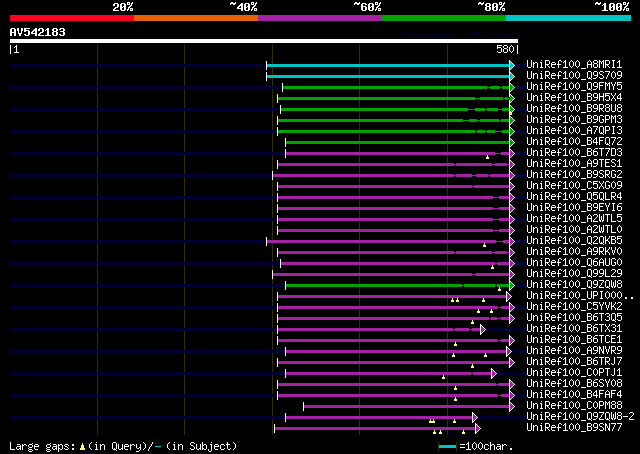This screenshot has height=454, width=640.
Task: Click the arrowhead ending UniRef100_B6TX31's alignment bar
Action: click(483, 329)
